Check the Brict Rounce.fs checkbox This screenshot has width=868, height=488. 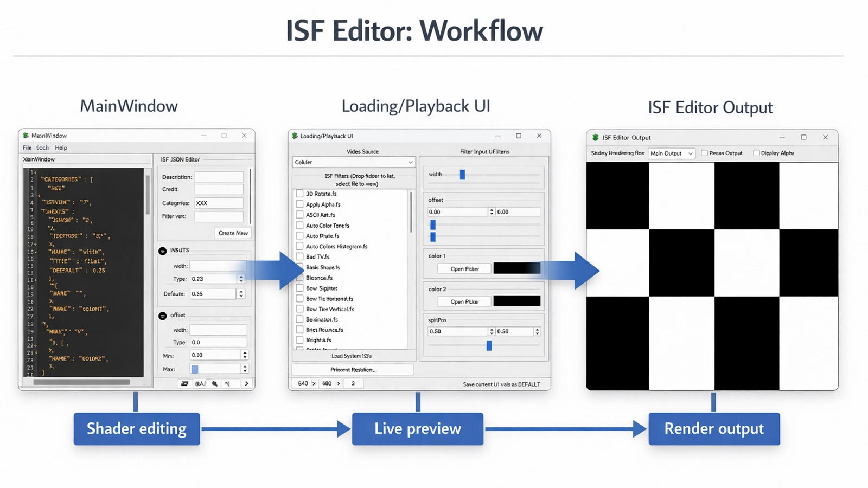coord(299,330)
